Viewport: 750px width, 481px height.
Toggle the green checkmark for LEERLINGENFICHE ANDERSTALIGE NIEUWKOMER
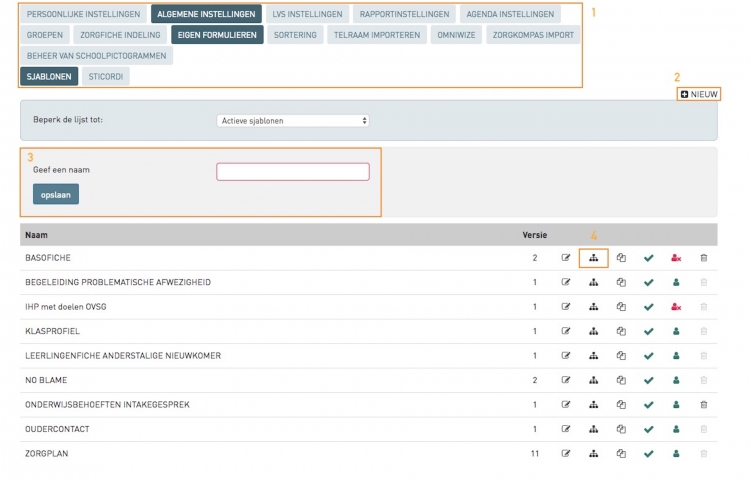coord(648,356)
